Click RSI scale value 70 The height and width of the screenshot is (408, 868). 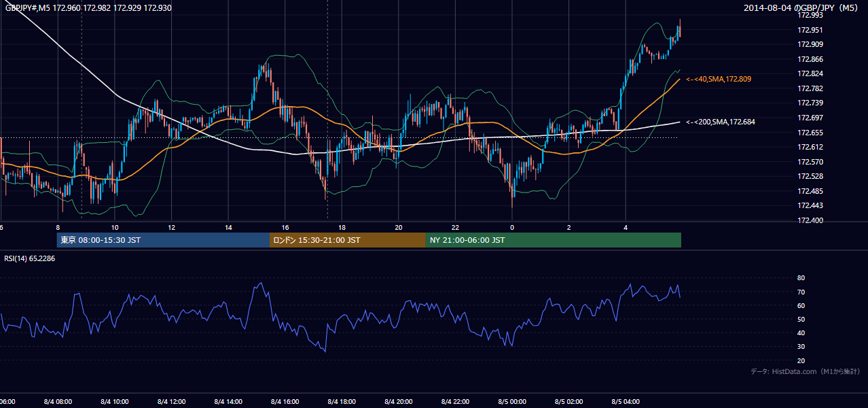point(801,292)
